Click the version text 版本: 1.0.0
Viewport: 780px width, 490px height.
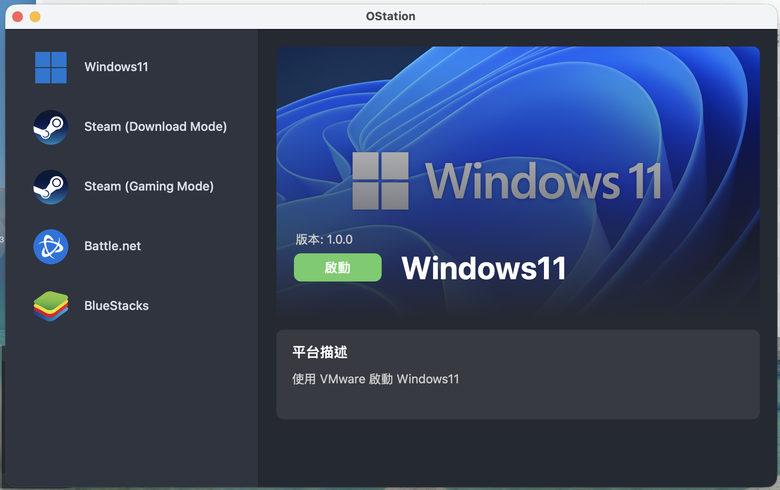click(324, 240)
